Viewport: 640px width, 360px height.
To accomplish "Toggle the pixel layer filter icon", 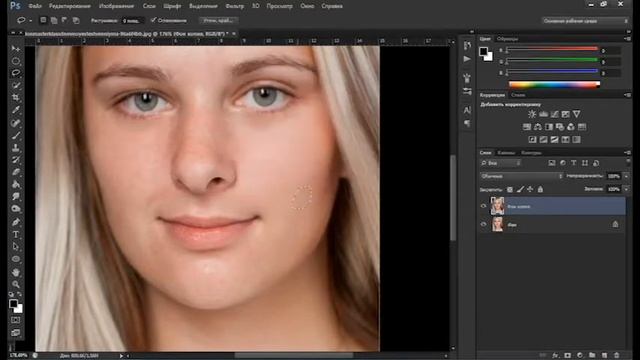I will click(552, 163).
